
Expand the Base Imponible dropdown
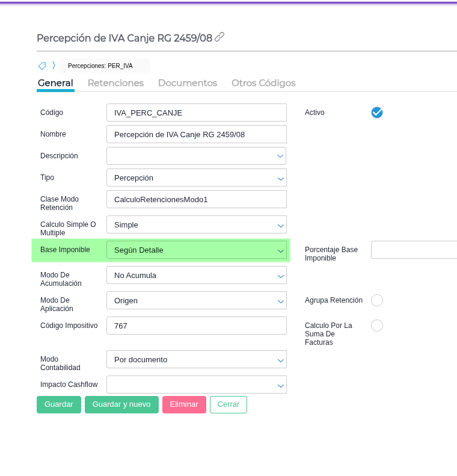coord(196,250)
